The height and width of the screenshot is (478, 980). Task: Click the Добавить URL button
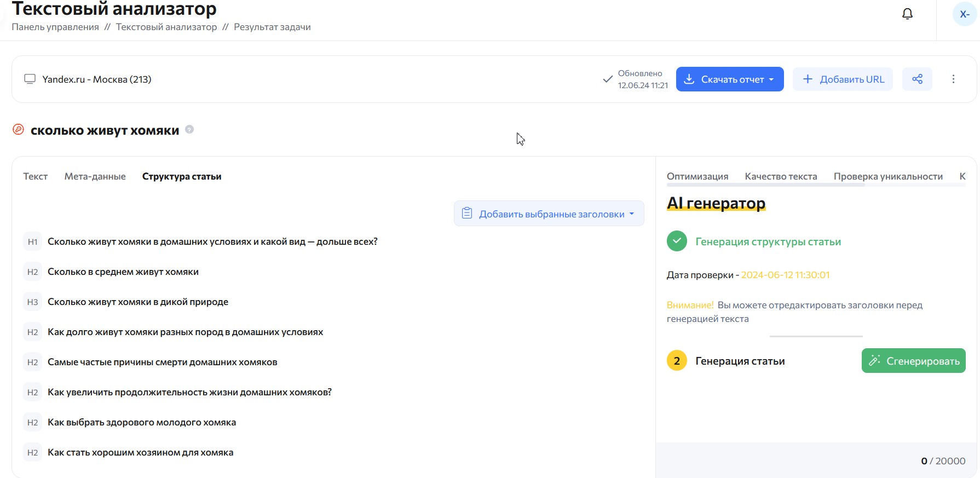tap(843, 79)
